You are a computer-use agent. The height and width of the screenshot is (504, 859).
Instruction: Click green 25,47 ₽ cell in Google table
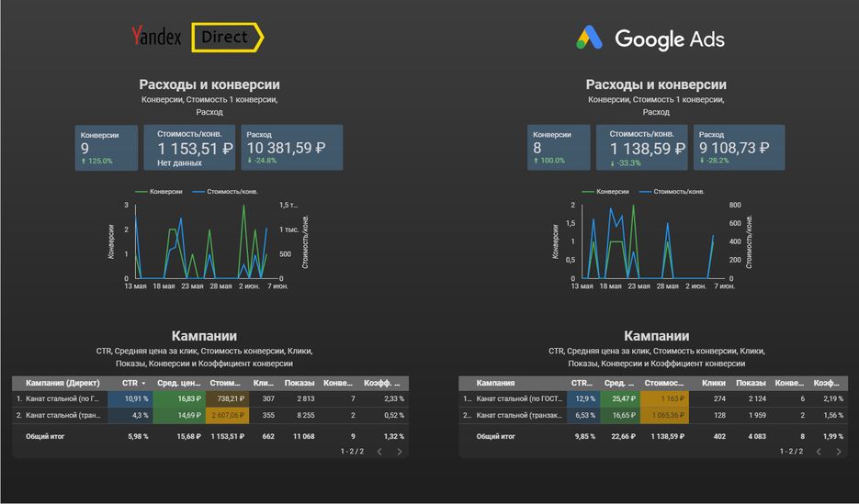tap(619, 399)
